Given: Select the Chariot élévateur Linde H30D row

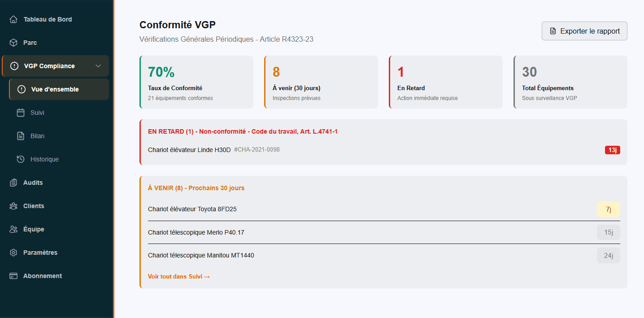Looking at the screenshot, I should tap(384, 150).
